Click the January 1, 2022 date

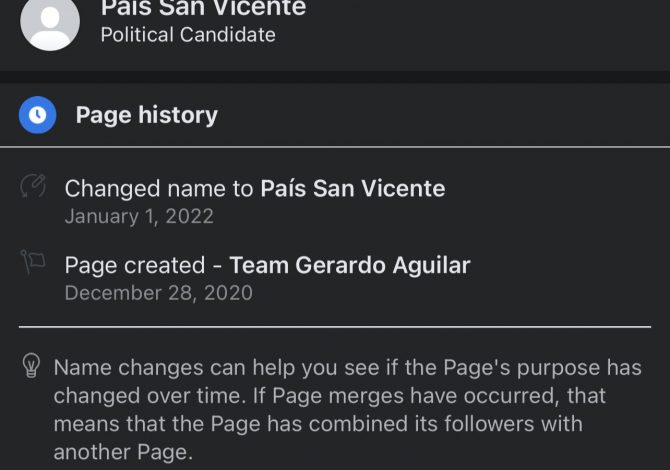tap(139, 216)
